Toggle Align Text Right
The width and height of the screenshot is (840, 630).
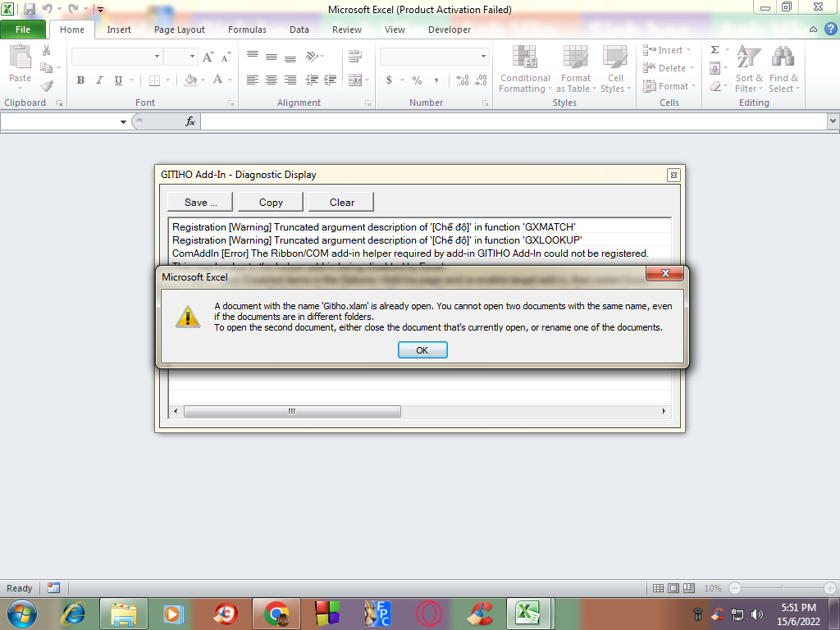point(290,80)
